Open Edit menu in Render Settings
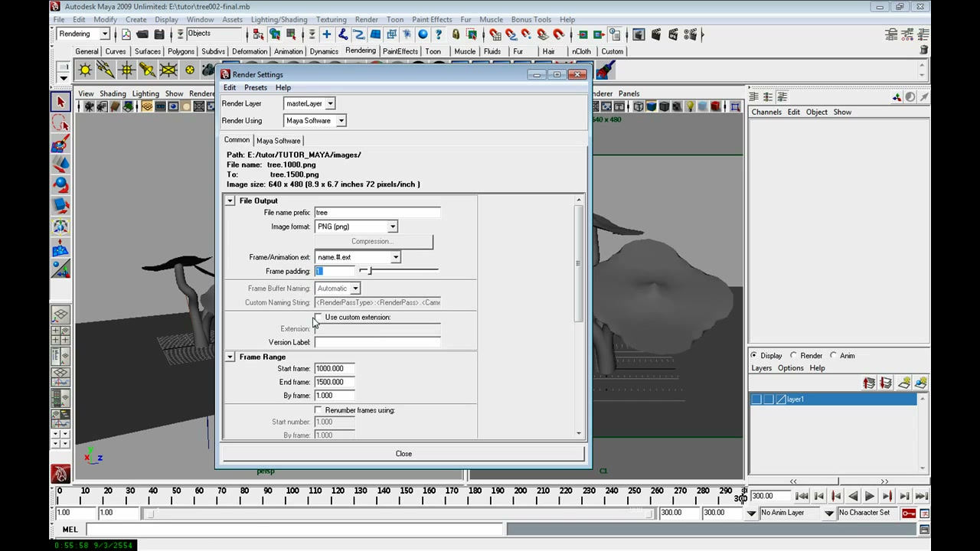 (x=230, y=87)
